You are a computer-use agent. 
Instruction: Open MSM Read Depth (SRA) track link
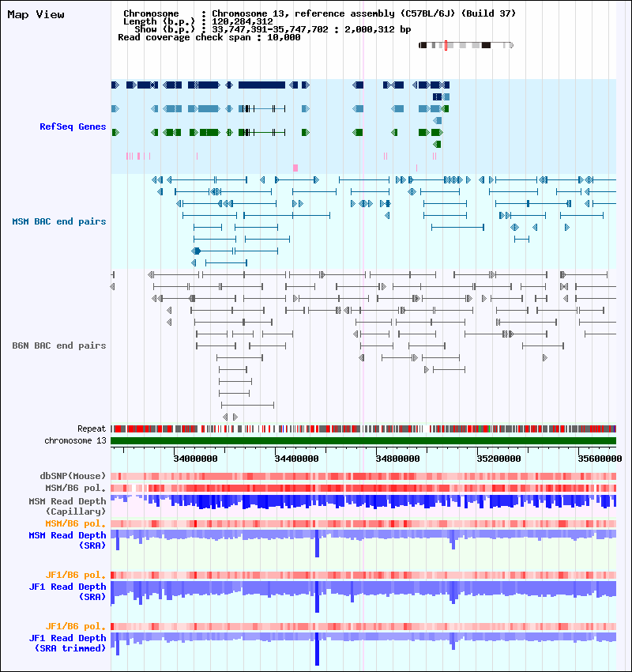tap(67, 540)
